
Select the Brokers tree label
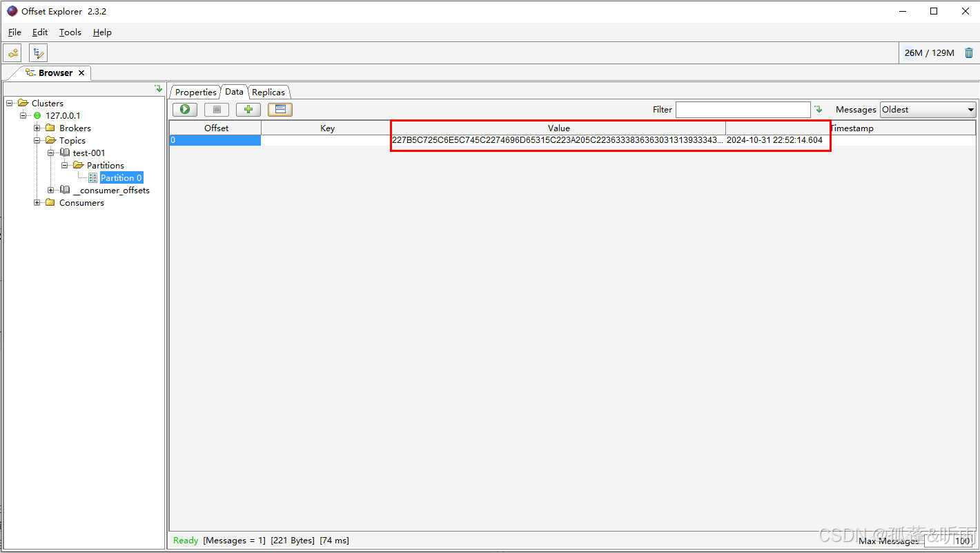coord(75,128)
